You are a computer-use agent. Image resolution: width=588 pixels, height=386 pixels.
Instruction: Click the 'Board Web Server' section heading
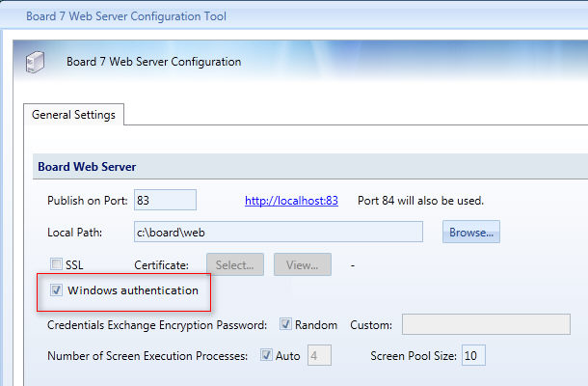pos(87,167)
